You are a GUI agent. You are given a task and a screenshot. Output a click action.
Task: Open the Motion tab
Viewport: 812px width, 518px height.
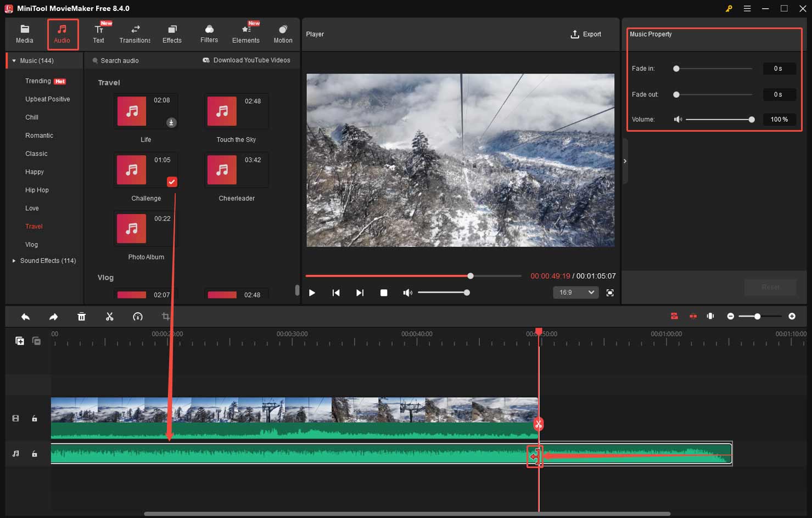pyautogui.click(x=283, y=33)
